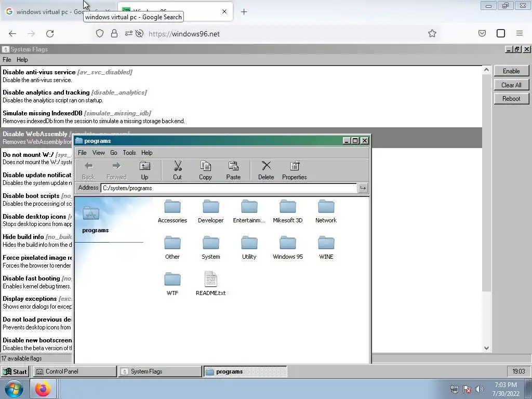Viewport: 532px width, 399px height.
Task: Reload the current page
Action: click(50, 34)
